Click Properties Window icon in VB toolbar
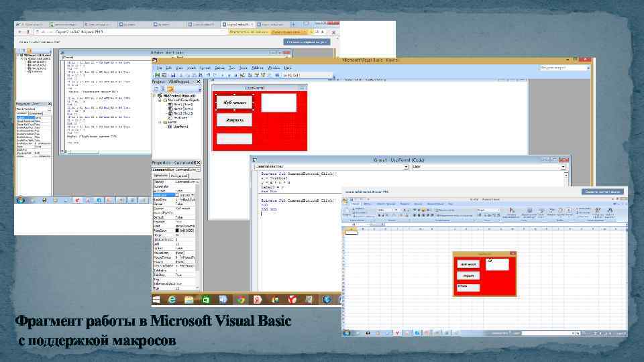Viewport: 644px width, 362px height. 257,75
